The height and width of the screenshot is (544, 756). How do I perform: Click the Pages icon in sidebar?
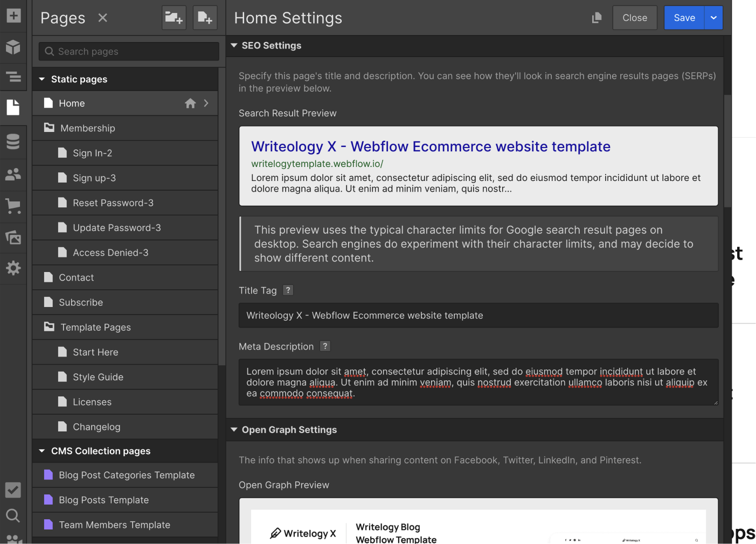(x=13, y=107)
